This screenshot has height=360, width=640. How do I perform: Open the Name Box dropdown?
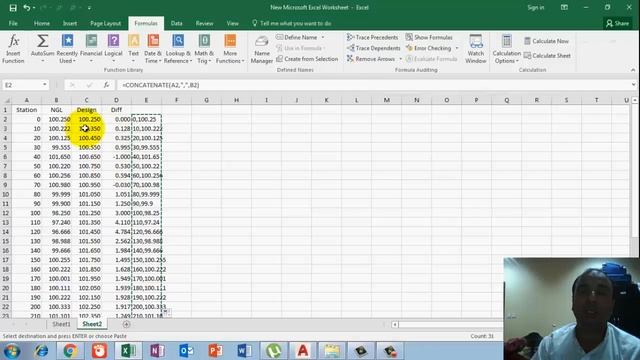(44, 85)
